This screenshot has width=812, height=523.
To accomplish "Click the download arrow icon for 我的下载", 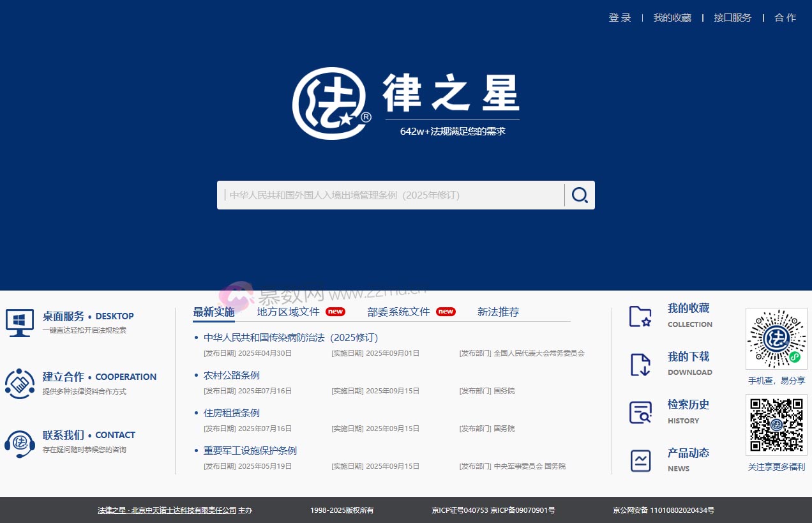I will coord(640,364).
